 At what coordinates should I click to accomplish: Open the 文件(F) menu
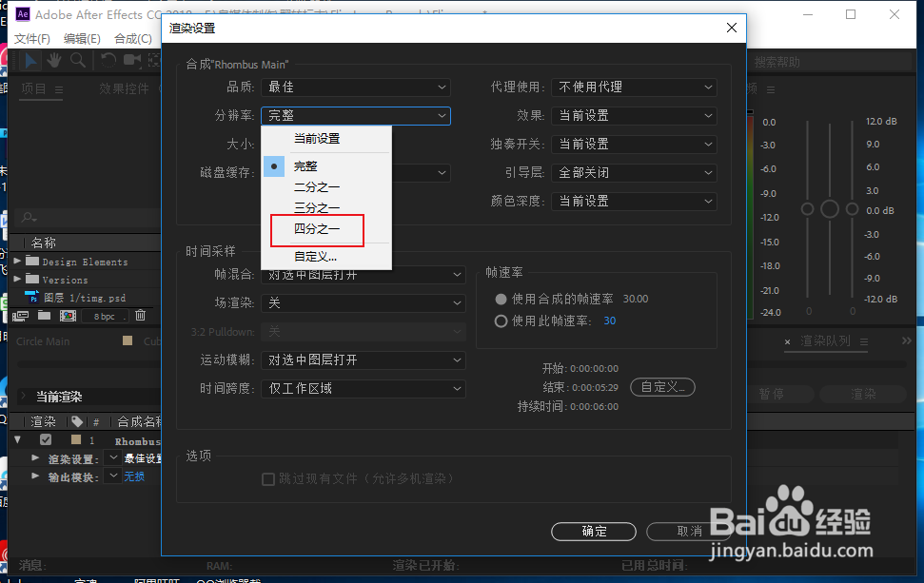pyautogui.click(x=31, y=39)
